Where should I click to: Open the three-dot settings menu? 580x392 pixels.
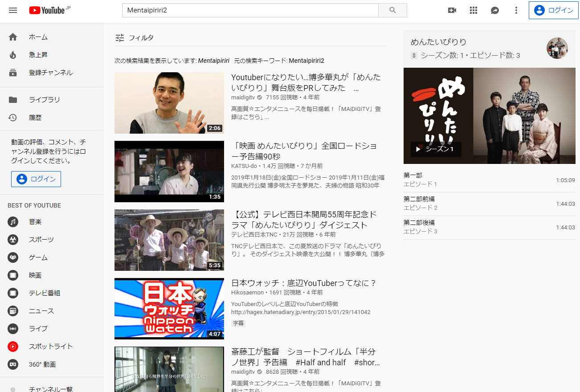[x=516, y=10]
